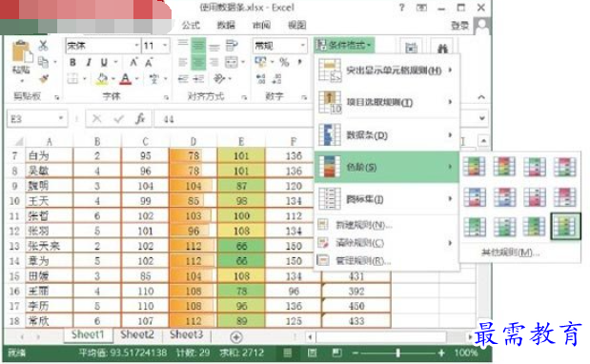590x364 pixels.
Task: Open the number format dropdown
Action: (302, 46)
